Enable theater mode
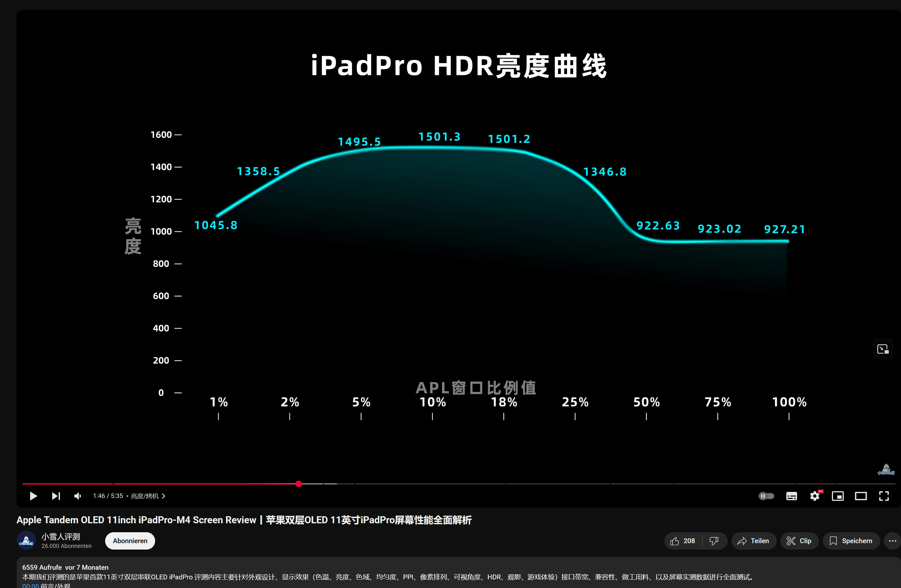 coord(861,496)
